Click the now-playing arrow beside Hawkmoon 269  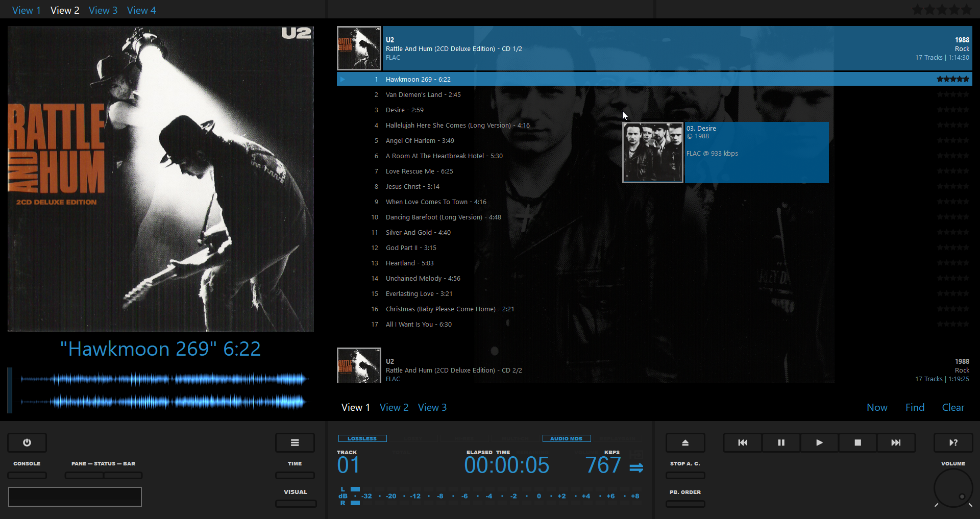342,79
